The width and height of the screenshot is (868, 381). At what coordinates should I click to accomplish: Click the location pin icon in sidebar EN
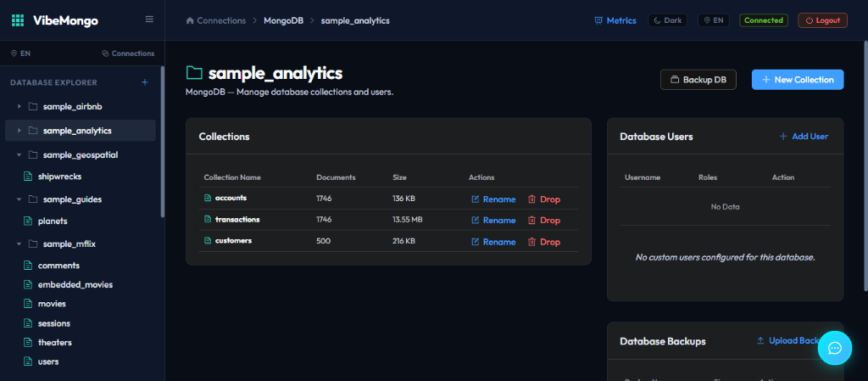click(14, 53)
